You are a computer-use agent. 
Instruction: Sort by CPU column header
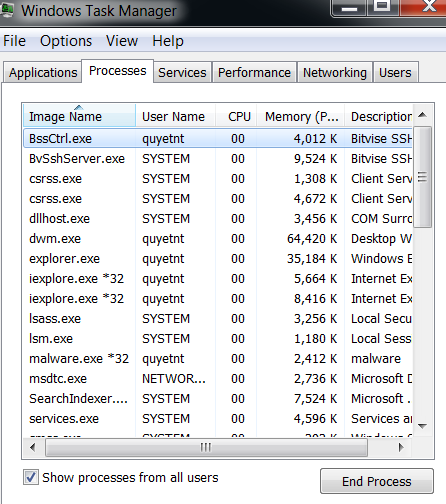(236, 116)
